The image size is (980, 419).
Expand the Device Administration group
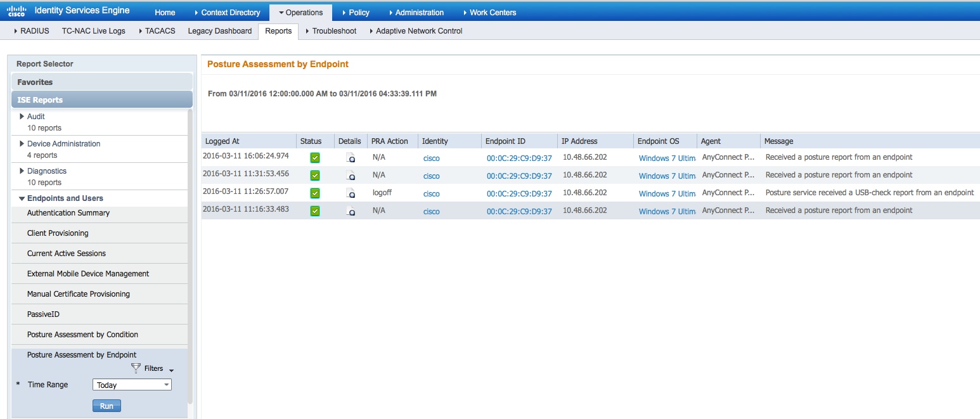click(22, 144)
